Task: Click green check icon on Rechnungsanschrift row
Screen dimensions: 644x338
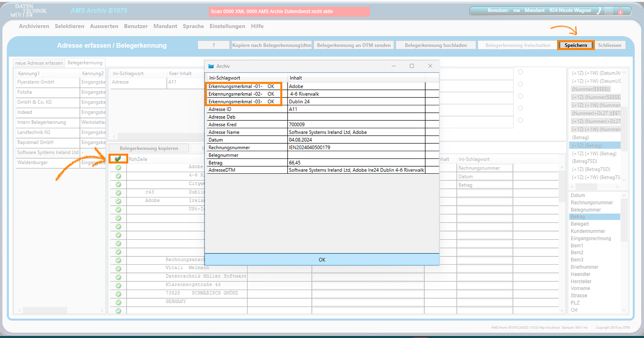Action: 118,260
